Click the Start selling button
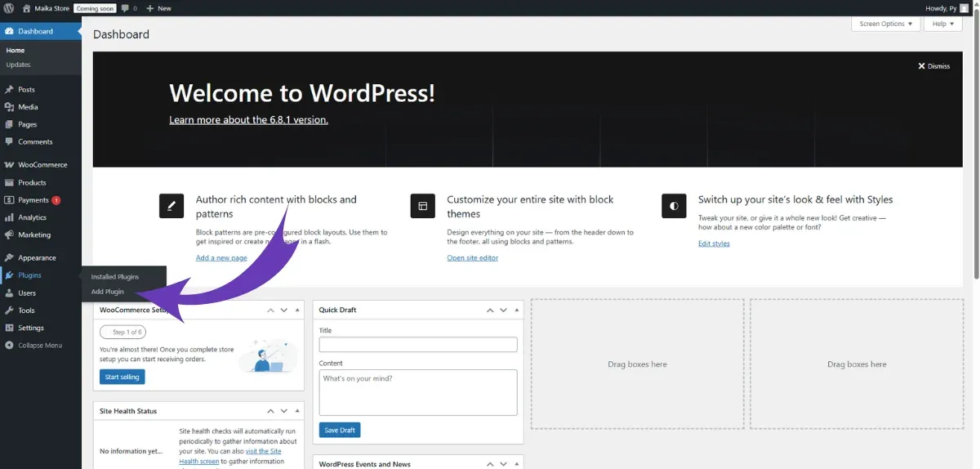The height and width of the screenshot is (469, 980). [x=122, y=377]
